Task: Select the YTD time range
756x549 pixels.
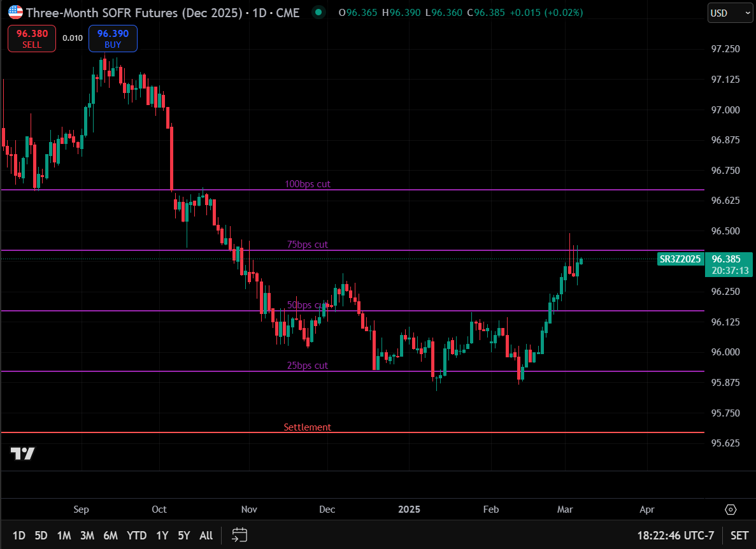Action: (136, 536)
